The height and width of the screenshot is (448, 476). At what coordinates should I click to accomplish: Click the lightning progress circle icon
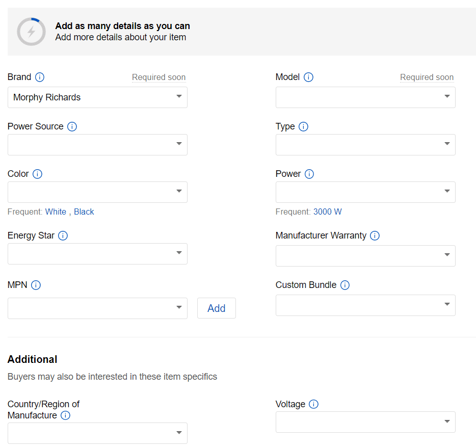(32, 32)
